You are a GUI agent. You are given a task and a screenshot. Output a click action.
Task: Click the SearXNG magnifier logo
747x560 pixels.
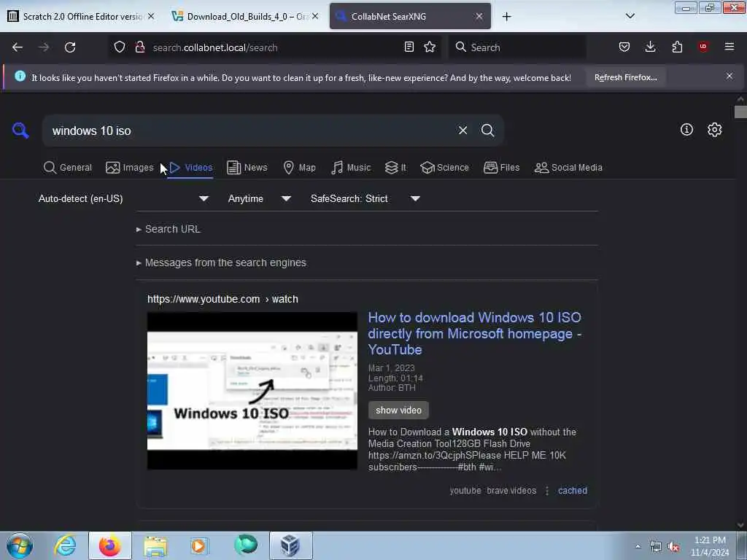tap(20, 130)
